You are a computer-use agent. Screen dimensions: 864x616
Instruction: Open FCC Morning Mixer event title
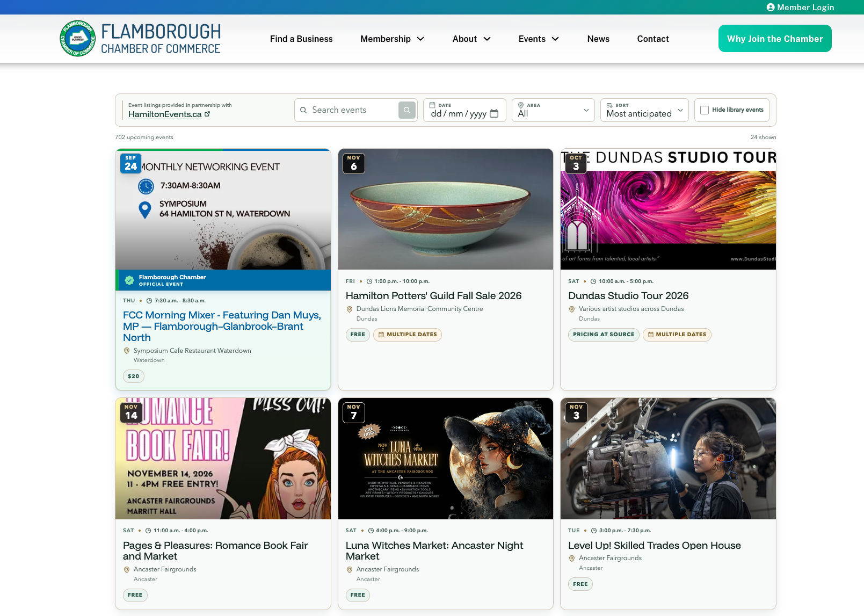point(222,326)
